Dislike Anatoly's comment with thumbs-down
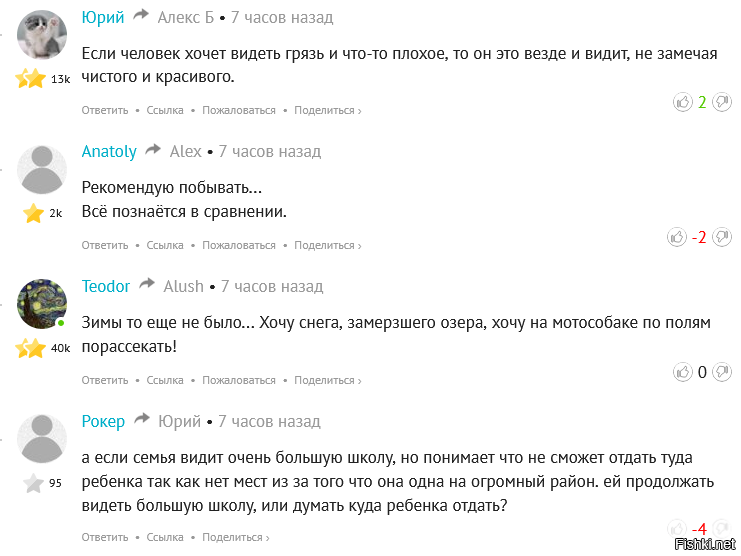The image size is (741, 556). pyautogui.click(x=722, y=237)
